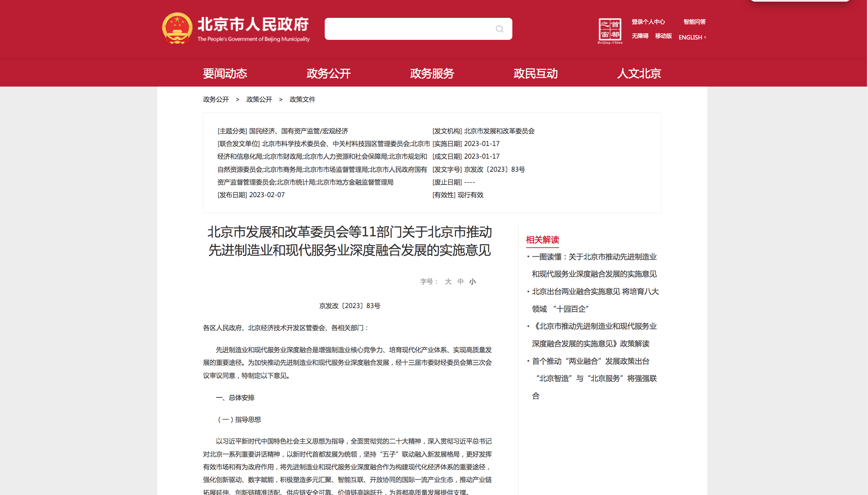Open 智能问答 smart Q&A link
This screenshot has height=495, width=868.
(694, 22)
